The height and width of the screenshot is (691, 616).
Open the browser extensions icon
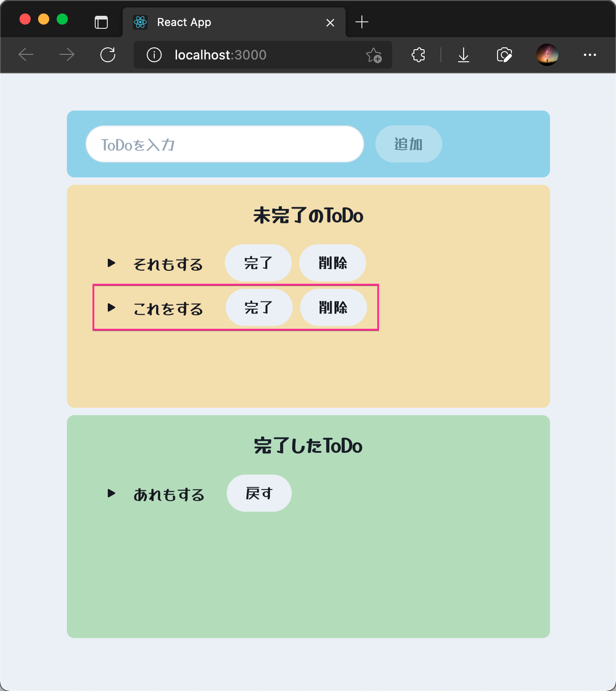tap(417, 55)
